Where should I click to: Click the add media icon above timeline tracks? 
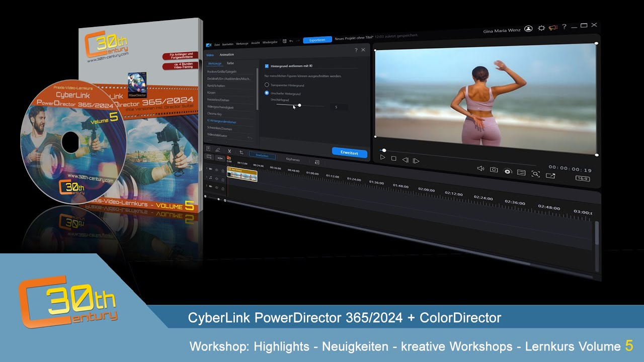[208, 149]
